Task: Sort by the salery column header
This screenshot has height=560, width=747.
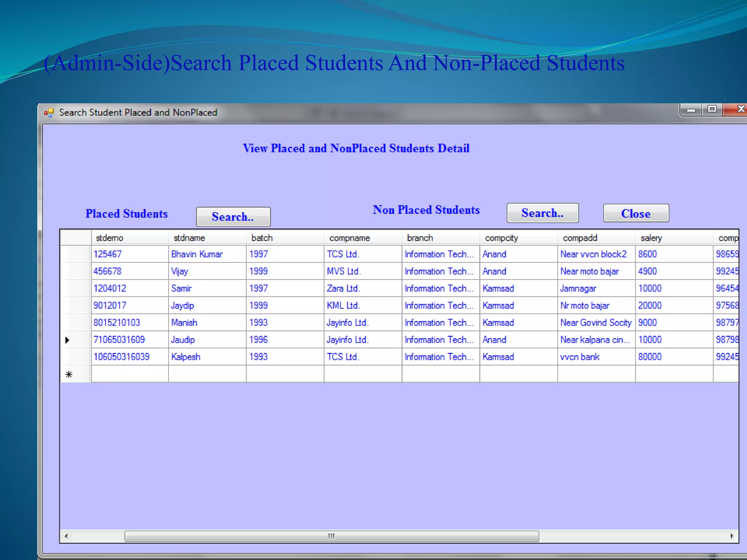Action: point(674,238)
